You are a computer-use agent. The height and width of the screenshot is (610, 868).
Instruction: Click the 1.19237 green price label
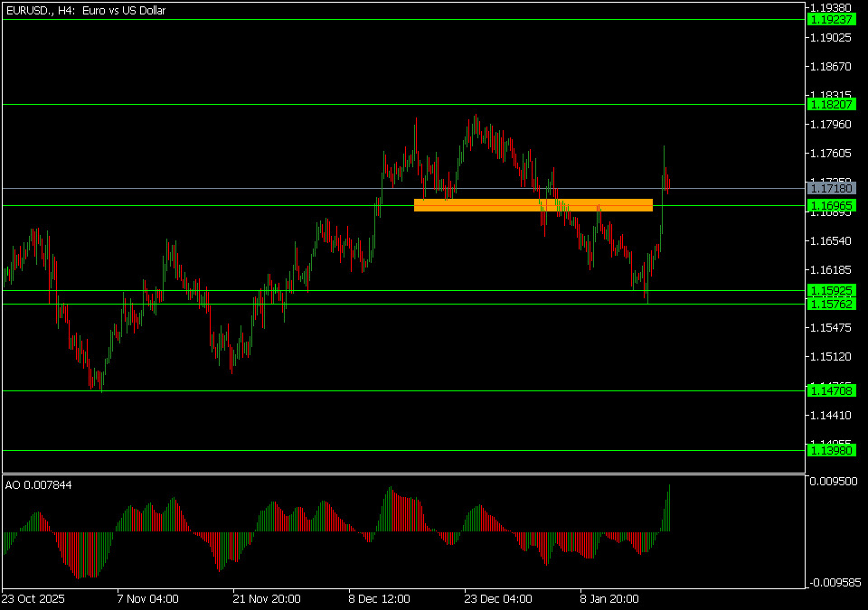830,19
